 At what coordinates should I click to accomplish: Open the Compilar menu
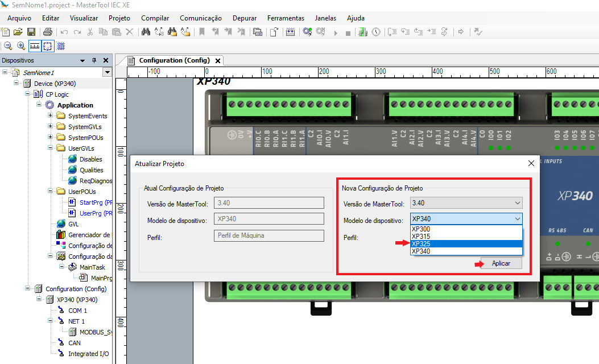(155, 18)
